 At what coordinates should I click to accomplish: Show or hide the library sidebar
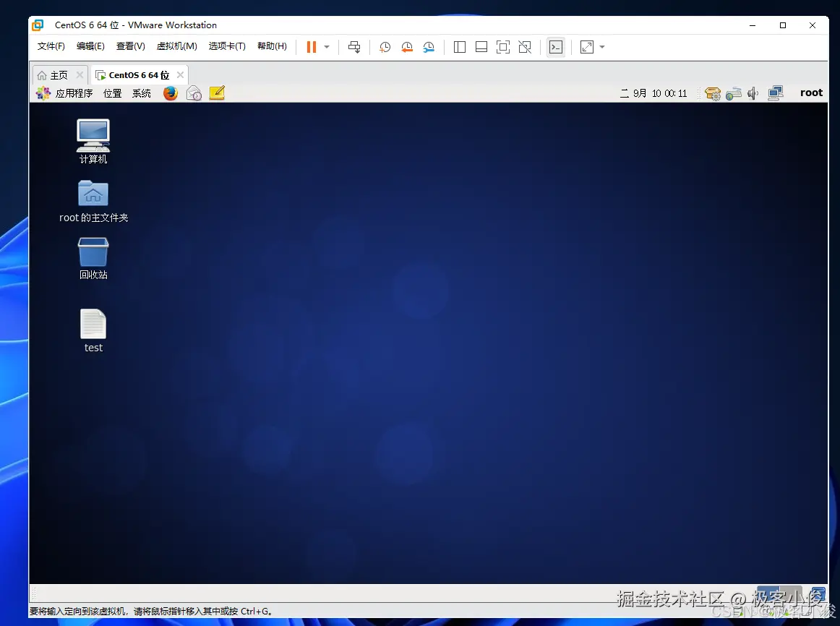[460, 47]
